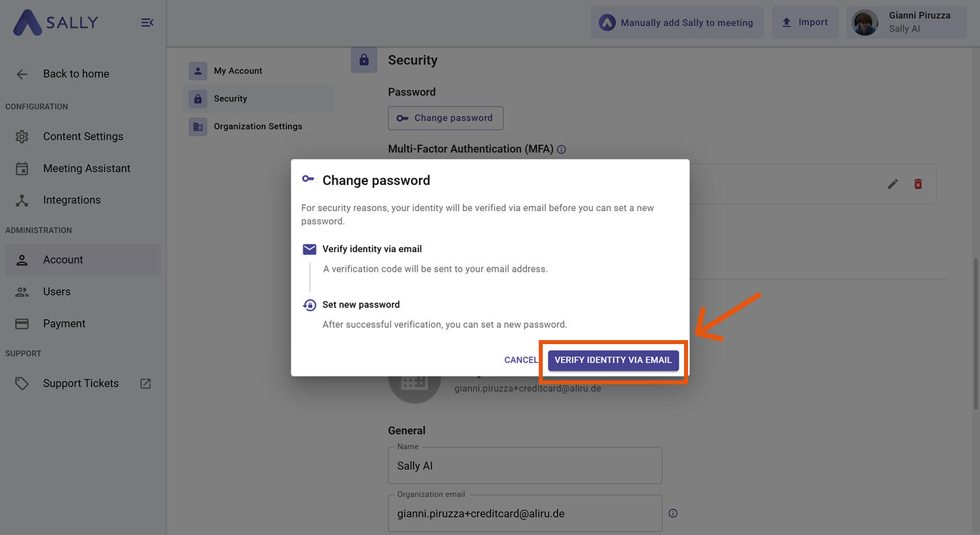Select the Meeting Assistant calendar icon
This screenshot has width=980, height=535.
[x=22, y=168]
